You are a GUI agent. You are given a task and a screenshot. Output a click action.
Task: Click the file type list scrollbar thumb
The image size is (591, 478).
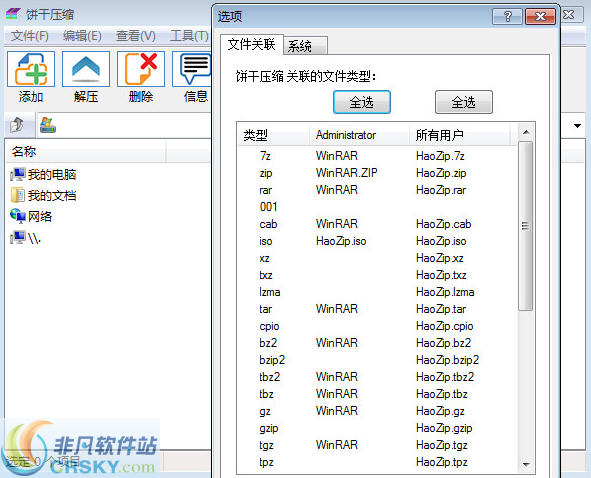coord(525,226)
